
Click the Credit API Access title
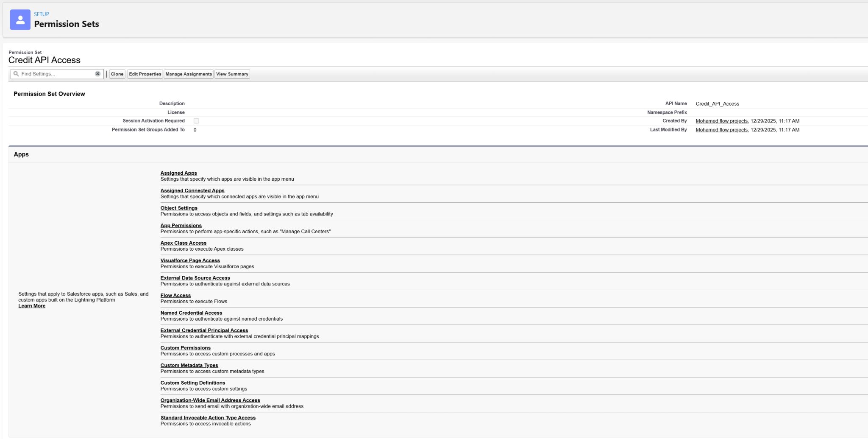(x=45, y=60)
